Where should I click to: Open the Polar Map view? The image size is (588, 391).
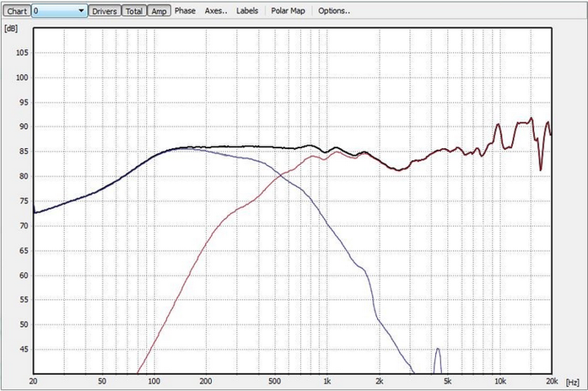coord(288,11)
